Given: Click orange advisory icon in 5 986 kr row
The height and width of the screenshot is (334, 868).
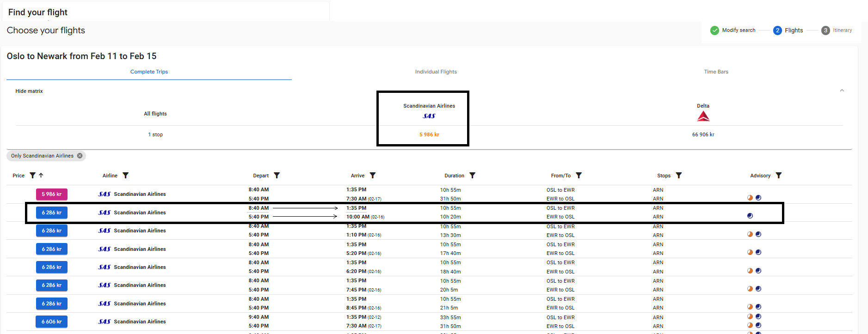Looking at the screenshot, I should [x=750, y=198].
